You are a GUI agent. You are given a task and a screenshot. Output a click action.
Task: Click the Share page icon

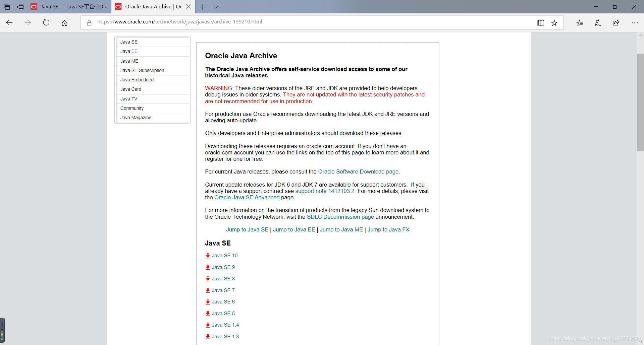(x=616, y=23)
